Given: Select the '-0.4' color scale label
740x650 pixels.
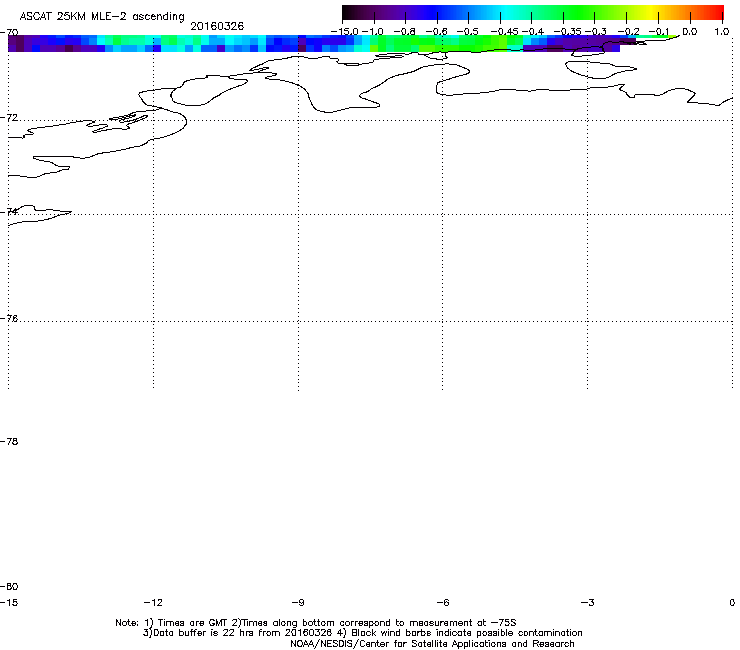Looking at the screenshot, I should [x=533, y=32].
